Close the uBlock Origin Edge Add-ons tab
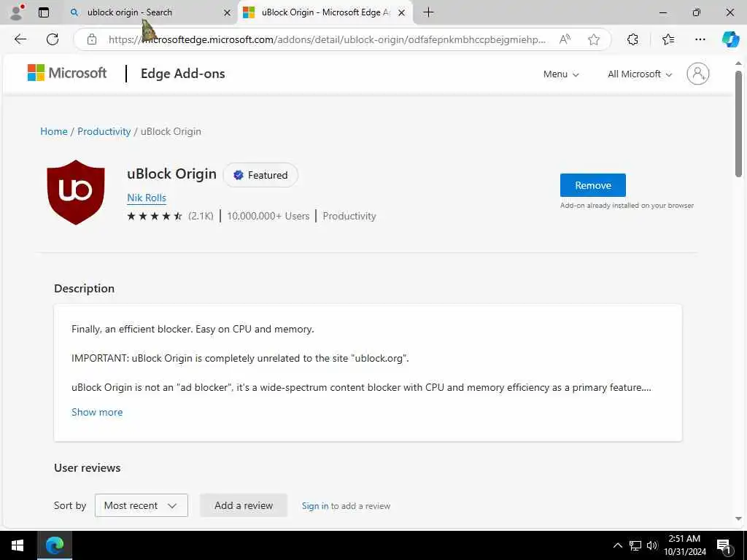The height and width of the screenshot is (560, 747). (x=402, y=13)
